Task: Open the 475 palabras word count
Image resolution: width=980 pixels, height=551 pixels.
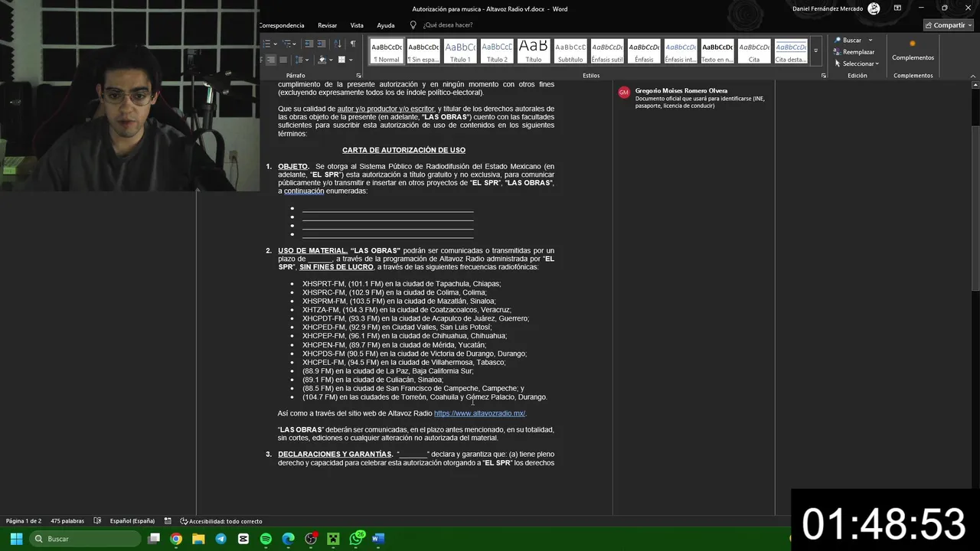Action: point(67,521)
